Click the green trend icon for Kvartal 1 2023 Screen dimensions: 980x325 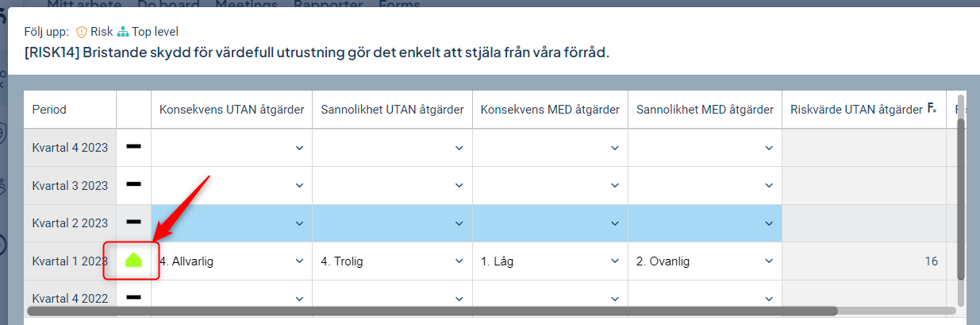tap(133, 261)
